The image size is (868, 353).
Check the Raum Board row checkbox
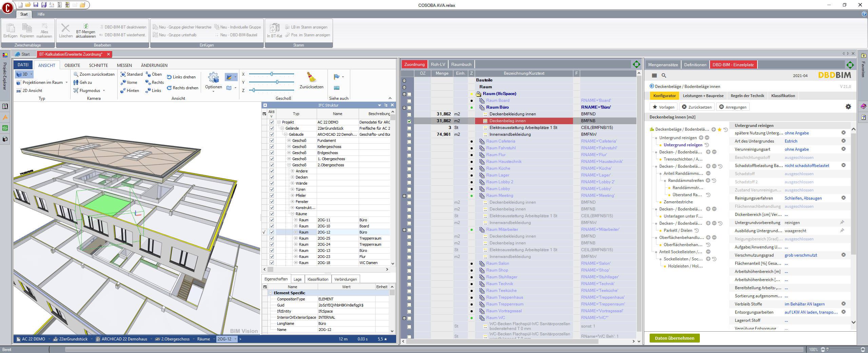(x=409, y=100)
